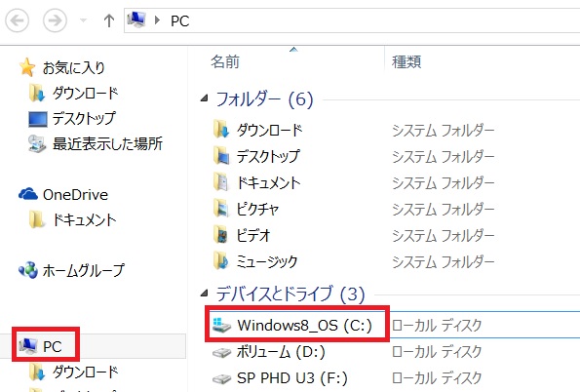This screenshot has width=580, height=392.
Task: Select ビデオ in the folders list
Action: 253,235
